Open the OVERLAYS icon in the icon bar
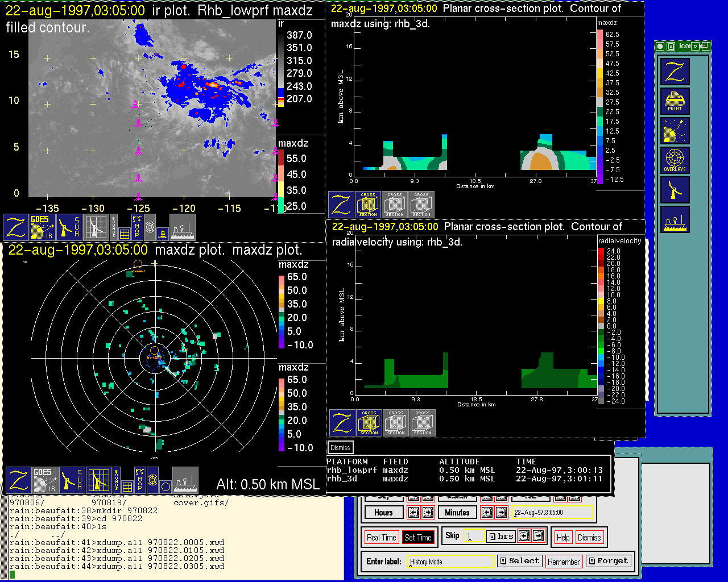 675,160
